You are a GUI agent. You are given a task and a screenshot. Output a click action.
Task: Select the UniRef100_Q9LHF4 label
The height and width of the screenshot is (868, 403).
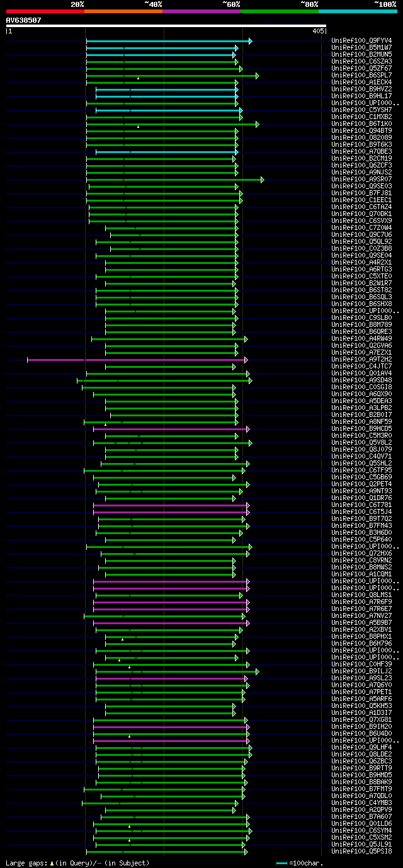(361, 748)
